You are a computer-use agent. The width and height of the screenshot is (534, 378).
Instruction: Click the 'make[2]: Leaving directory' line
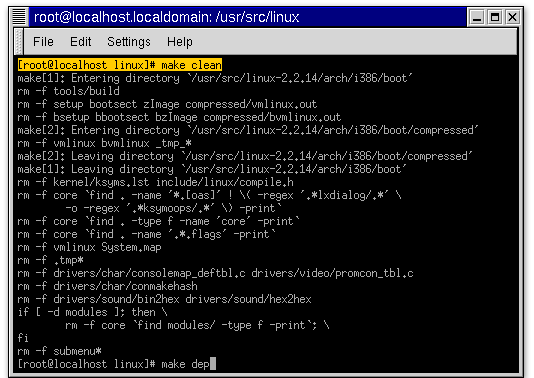point(245,156)
